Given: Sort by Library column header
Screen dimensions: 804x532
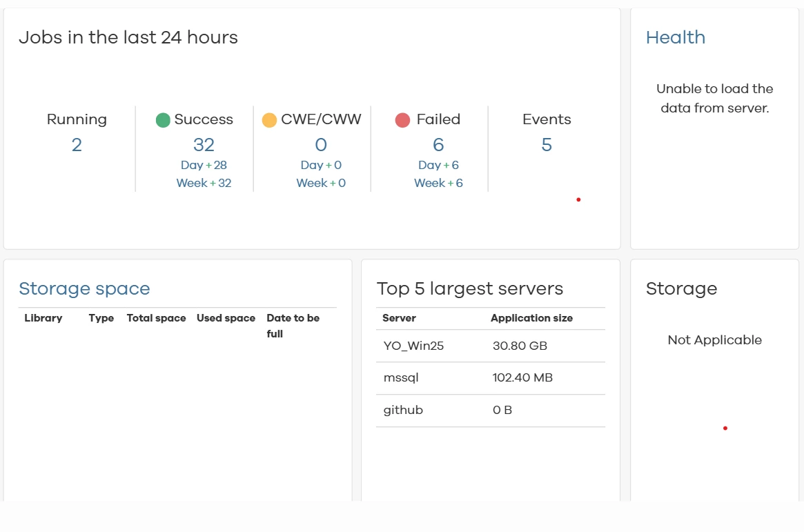Looking at the screenshot, I should pos(43,318).
